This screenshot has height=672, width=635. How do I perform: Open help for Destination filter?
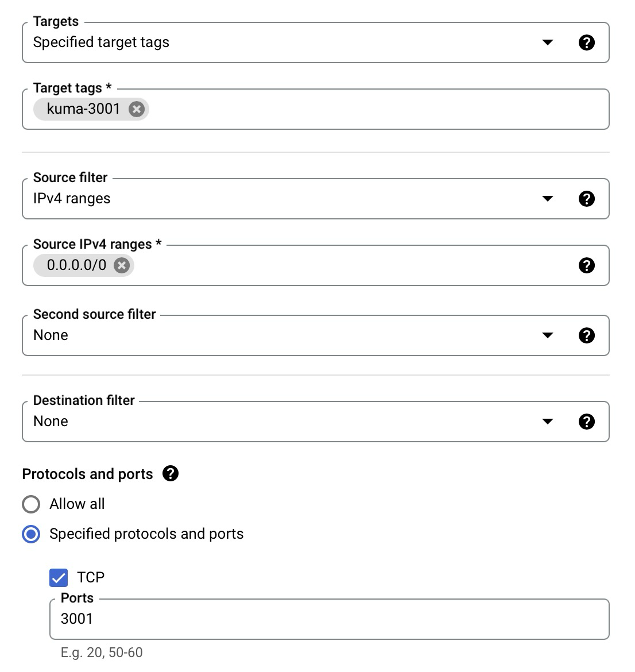tap(587, 421)
